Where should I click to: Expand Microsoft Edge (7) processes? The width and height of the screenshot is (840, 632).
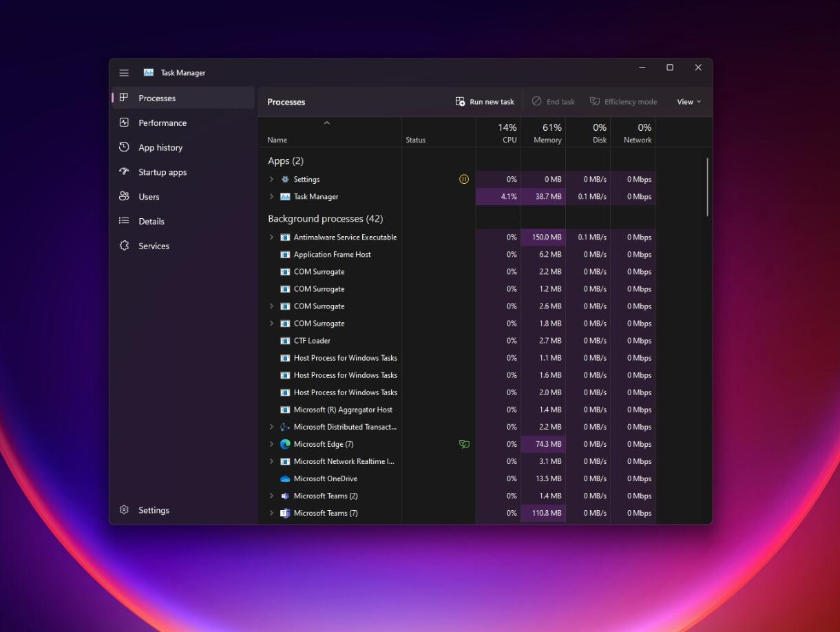tap(271, 444)
